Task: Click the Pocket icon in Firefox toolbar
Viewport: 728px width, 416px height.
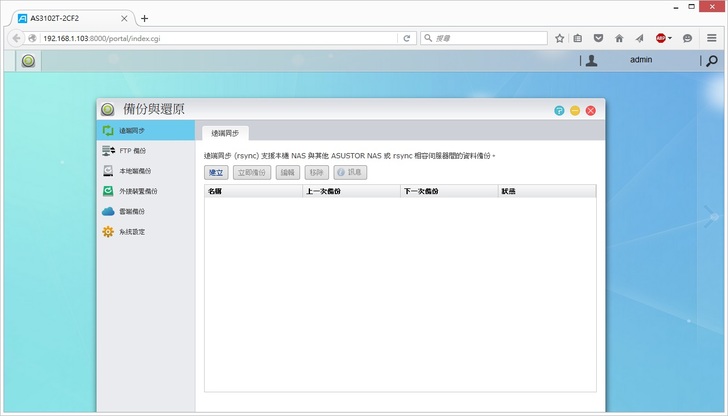Action: coord(599,38)
